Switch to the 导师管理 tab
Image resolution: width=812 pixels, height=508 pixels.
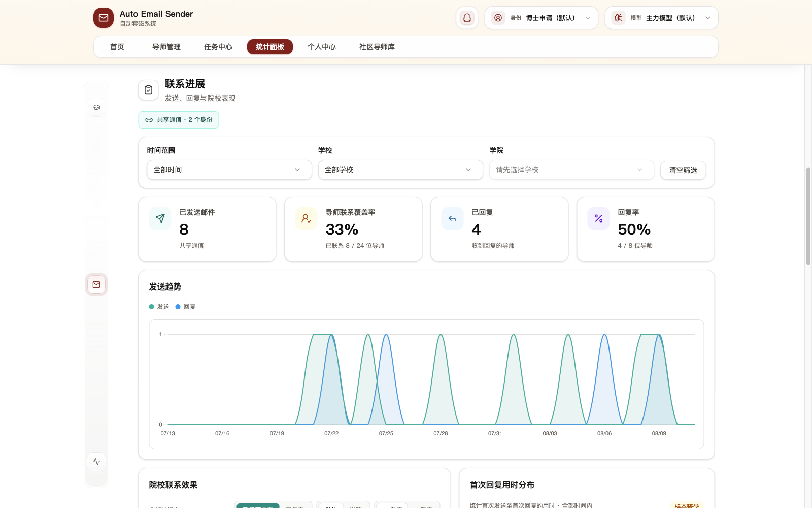pyautogui.click(x=166, y=47)
